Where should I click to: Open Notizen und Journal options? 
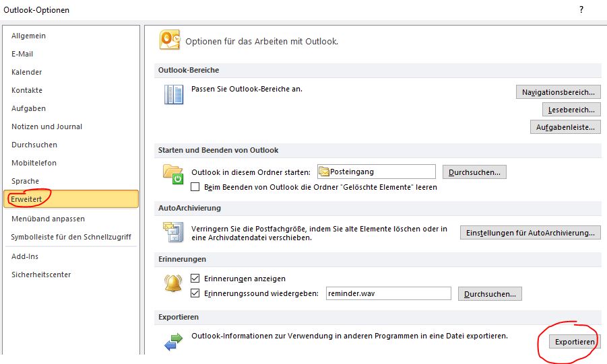(x=47, y=126)
